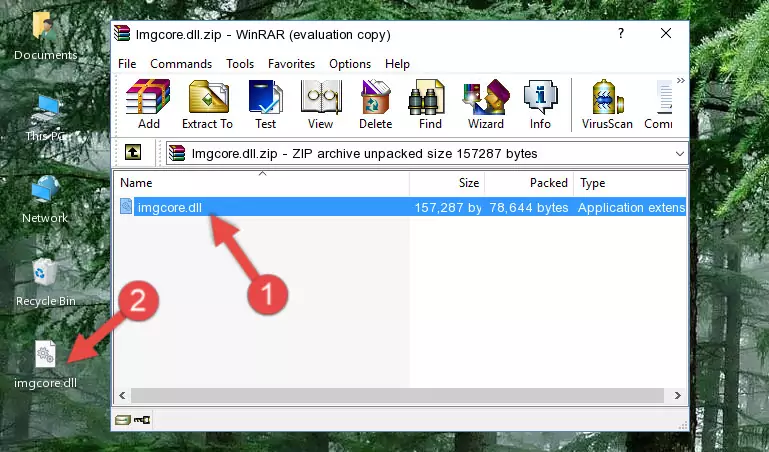Click the title bar help question mark
769x452 pixels.
(x=621, y=33)
